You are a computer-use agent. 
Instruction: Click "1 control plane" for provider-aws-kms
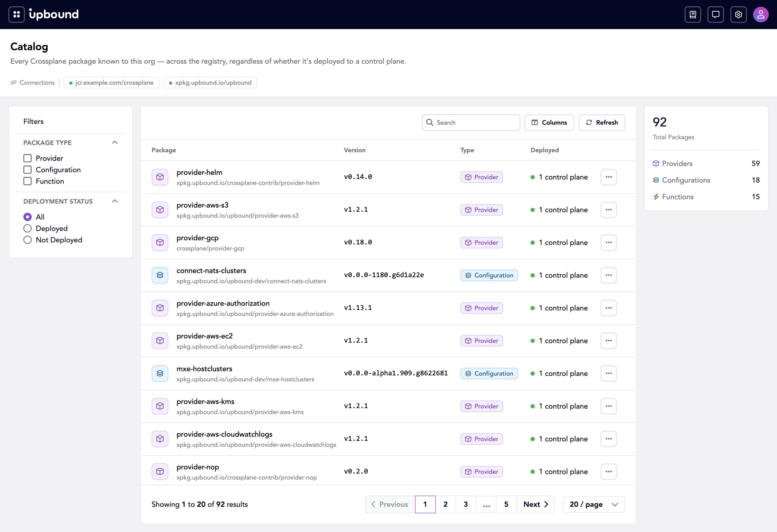[563, 406]
